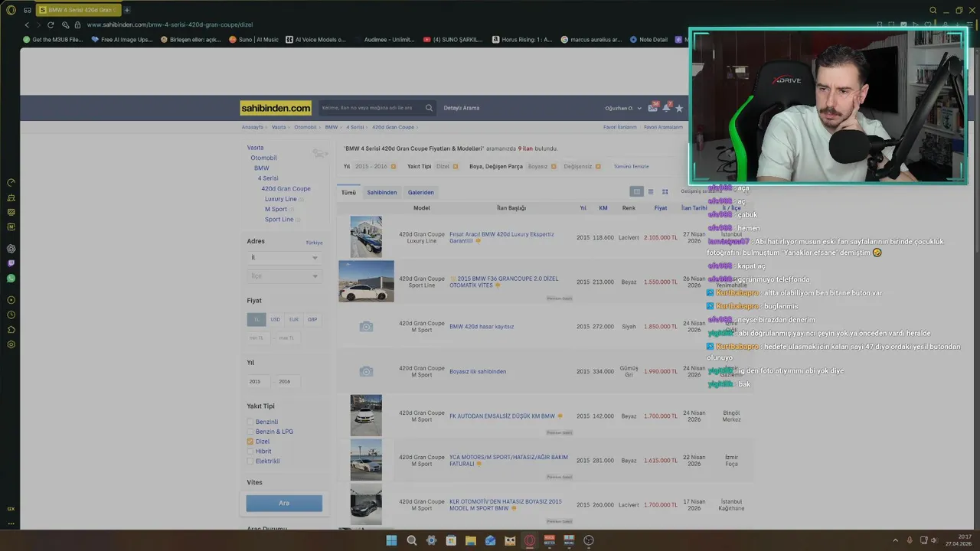980x551 pixels.
Task: Click the sahibinden.com logo
Action: point(276,108)
